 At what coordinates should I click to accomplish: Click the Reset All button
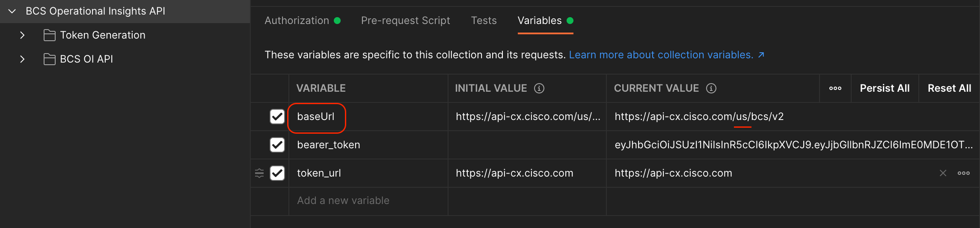point(949,88)
